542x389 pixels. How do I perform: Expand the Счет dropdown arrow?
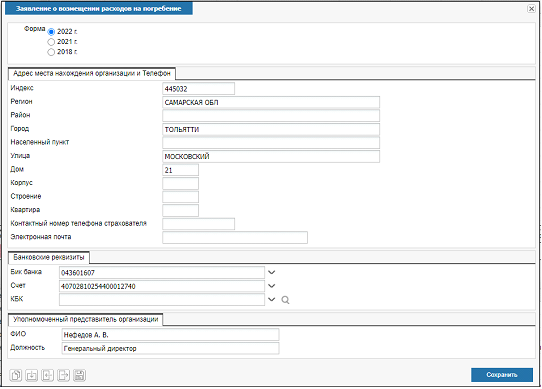(x=272, y=286)
